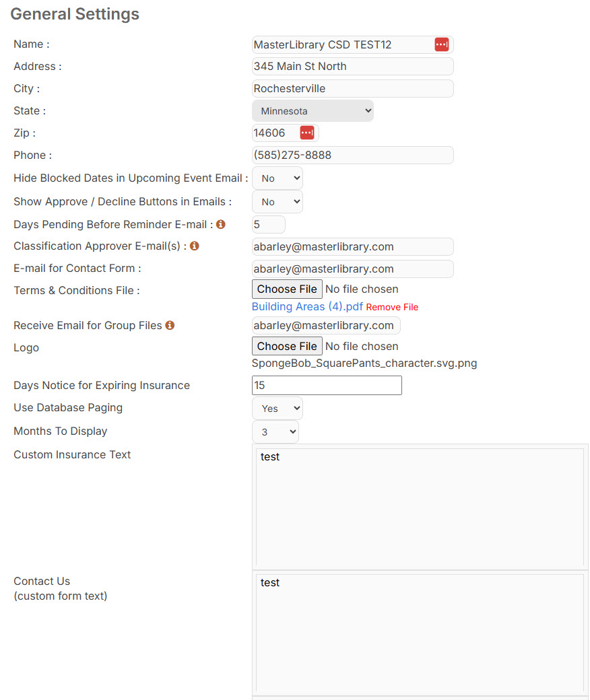This screenshot has height=700, width=590.
Task: Click the password manager icon in Name field
Action: (441, 44)
